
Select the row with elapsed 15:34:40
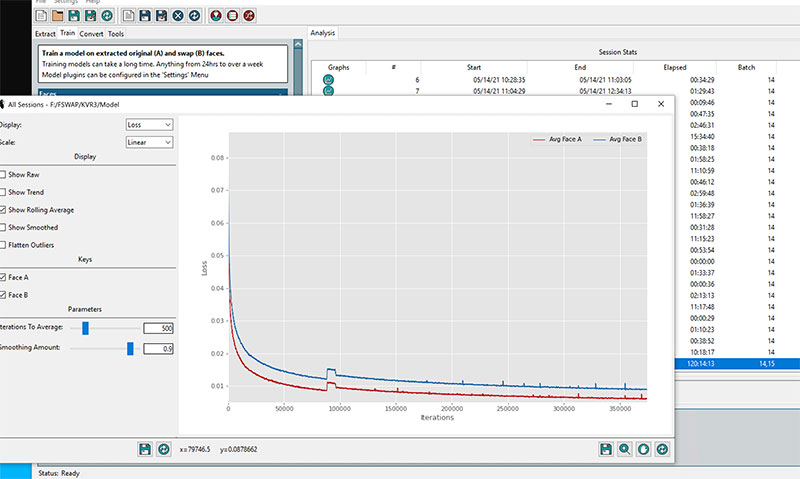[x=737, y=137]
